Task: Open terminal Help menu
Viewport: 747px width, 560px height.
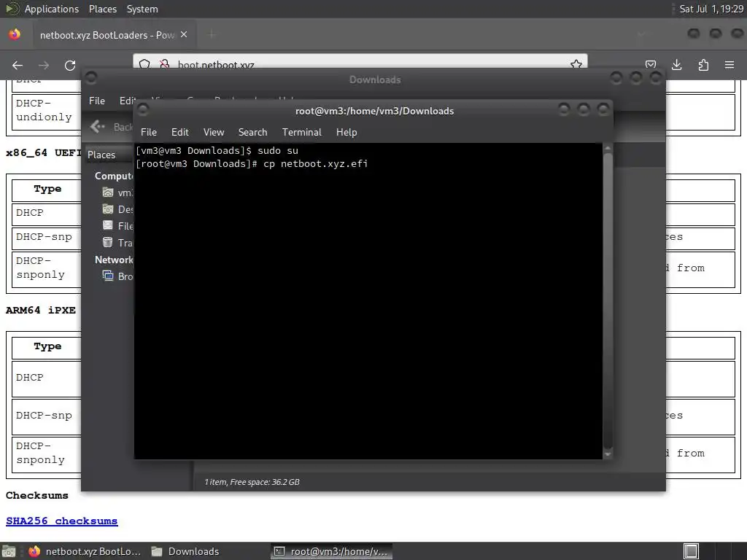Action: pyautogui.click(x=347, y=133)
